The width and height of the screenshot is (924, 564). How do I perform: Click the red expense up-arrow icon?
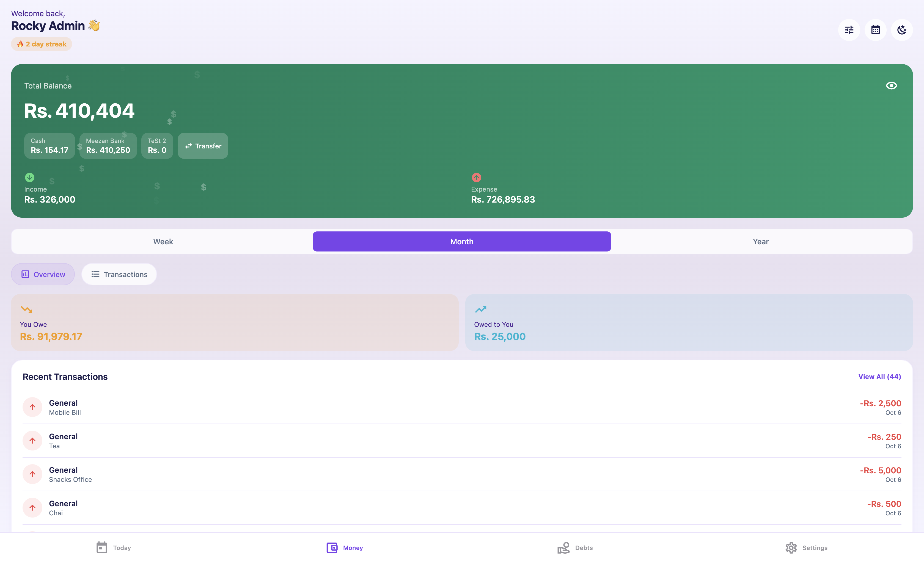coord(476,177)
